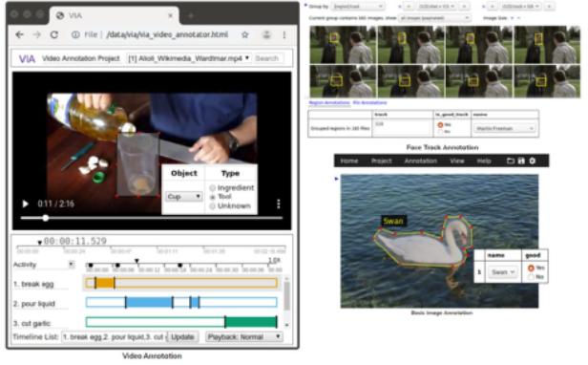Click the first face track thumbnail
588x365 pixels.
343,44
